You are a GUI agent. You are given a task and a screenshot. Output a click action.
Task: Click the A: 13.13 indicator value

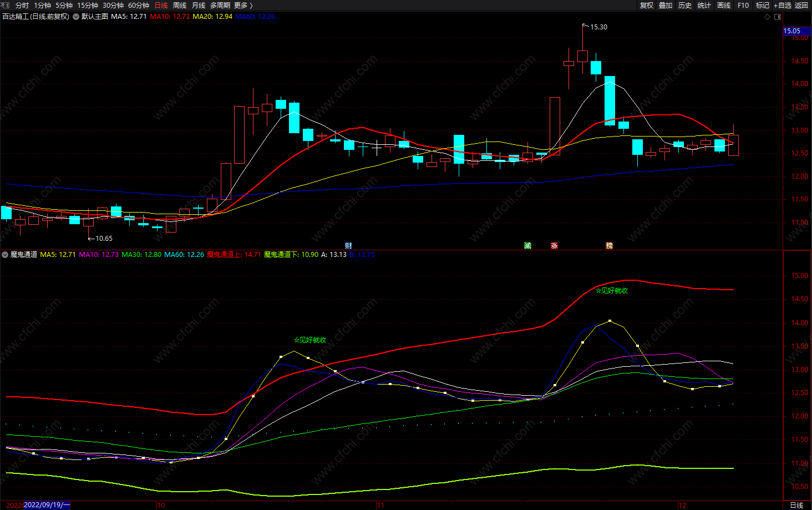(334, 255)
